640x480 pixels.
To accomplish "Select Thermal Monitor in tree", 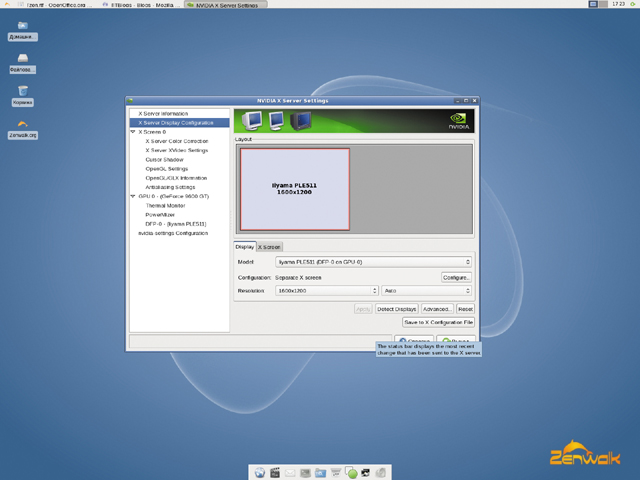I will (x=165, y=205).
